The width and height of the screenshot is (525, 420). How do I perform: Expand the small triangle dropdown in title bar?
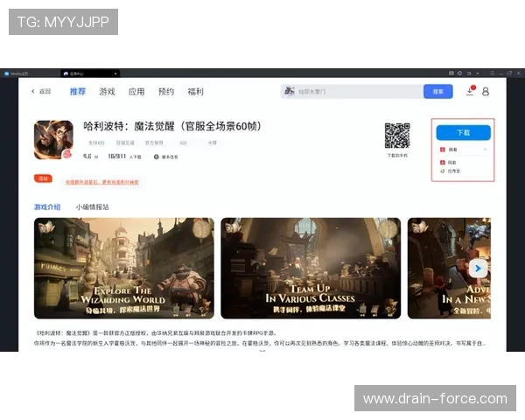click(478, 73)
